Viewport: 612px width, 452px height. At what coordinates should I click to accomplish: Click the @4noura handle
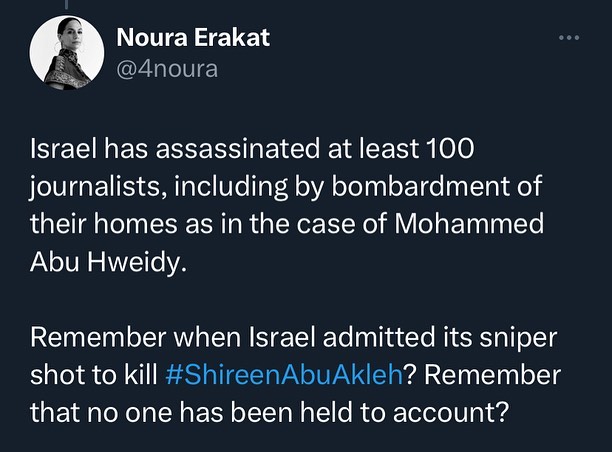click(x=167, y=69)
